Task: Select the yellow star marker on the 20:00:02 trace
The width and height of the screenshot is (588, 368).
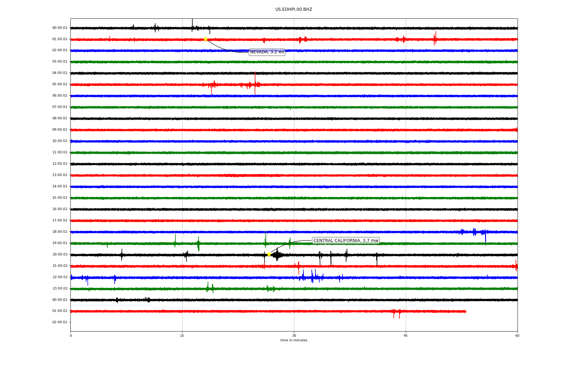Action: point(269,254)
